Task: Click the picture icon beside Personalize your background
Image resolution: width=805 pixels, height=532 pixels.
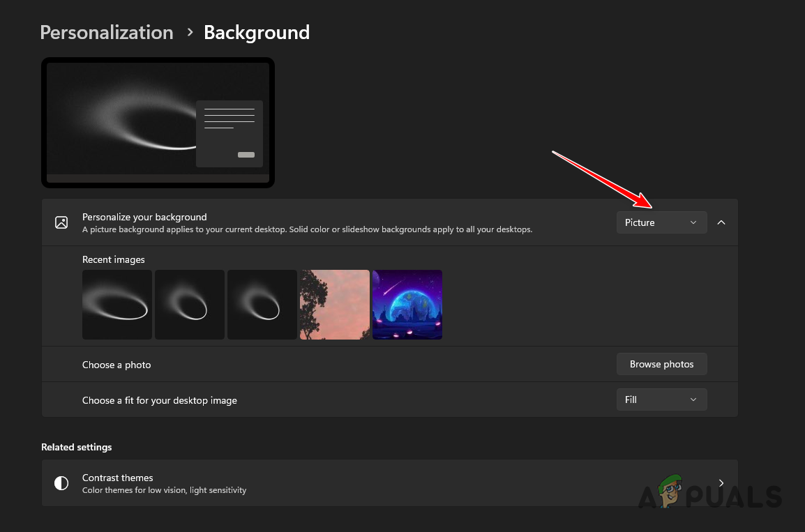Action: [x=61, y=222]
